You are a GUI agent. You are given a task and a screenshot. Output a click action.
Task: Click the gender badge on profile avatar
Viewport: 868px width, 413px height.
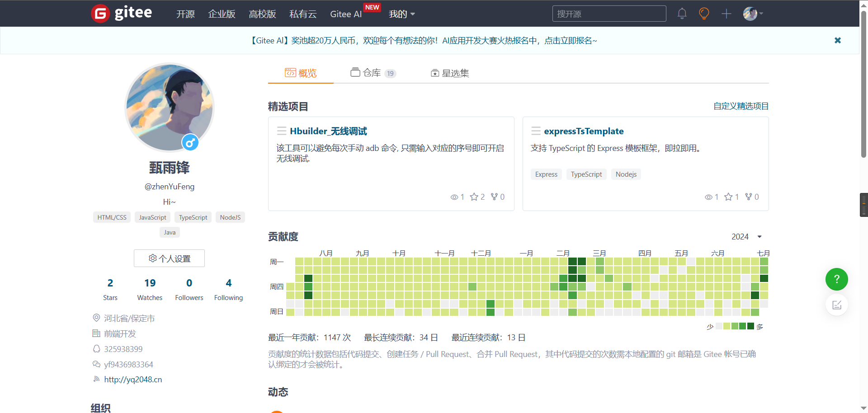point(190,143)
